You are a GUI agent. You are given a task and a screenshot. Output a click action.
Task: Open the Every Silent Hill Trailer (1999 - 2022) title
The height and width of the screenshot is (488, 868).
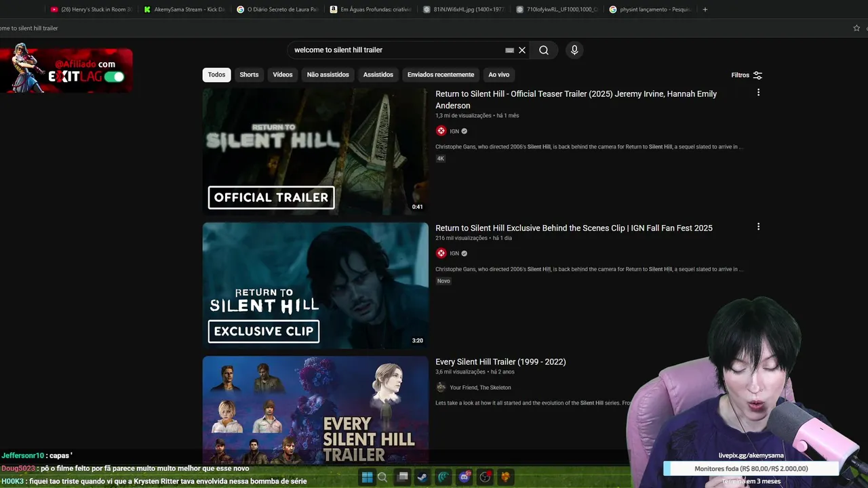(x=500, y=362)
